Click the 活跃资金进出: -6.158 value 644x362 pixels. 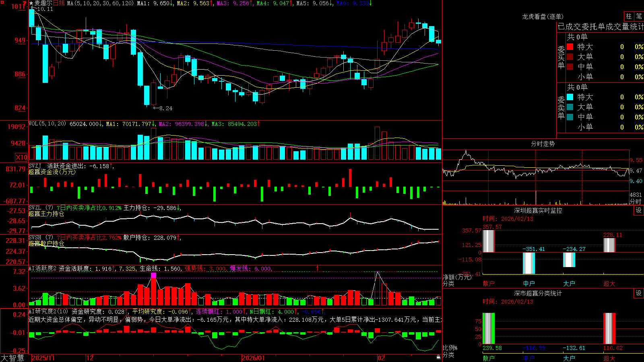coord(79,166)
